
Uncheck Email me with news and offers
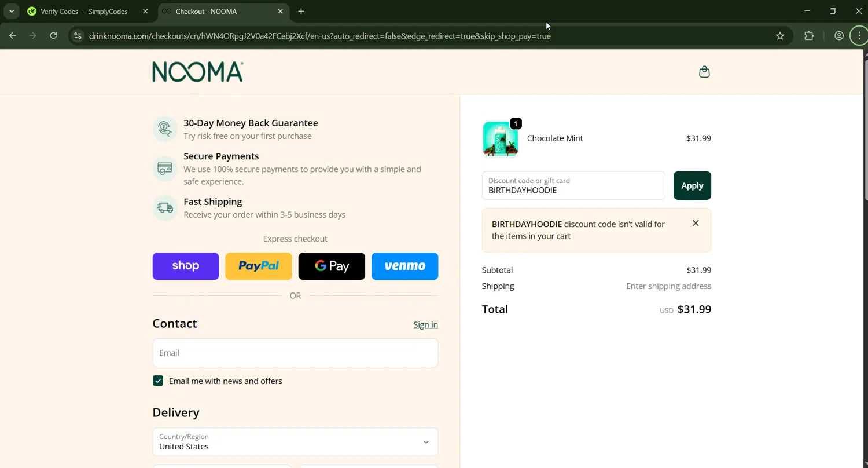point(158,381)
